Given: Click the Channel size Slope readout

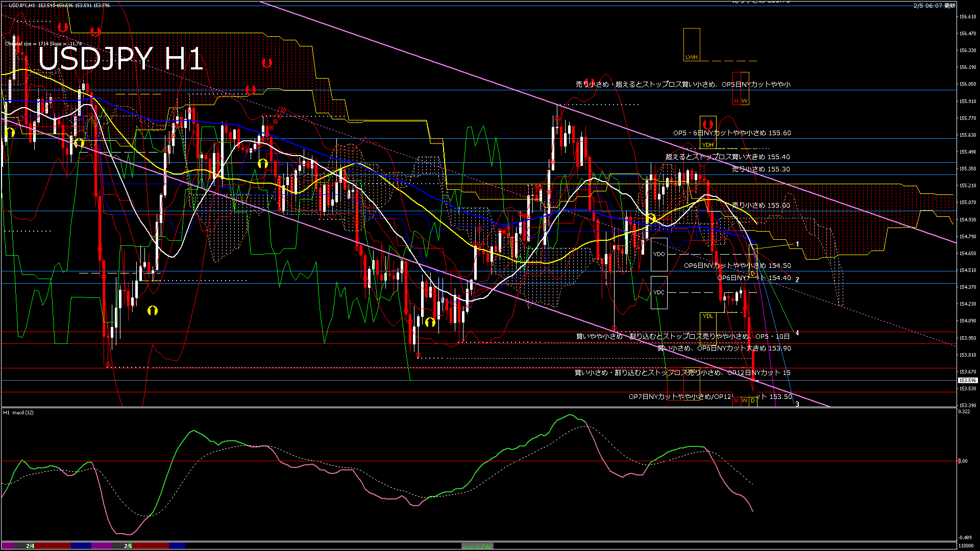Looking at the screenshot, I should [43, 44].
